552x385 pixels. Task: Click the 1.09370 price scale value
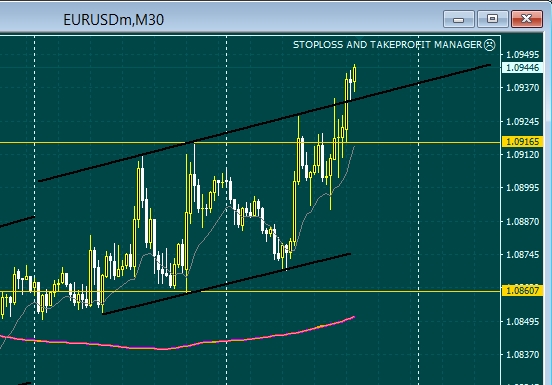click(x=522, y=88)
